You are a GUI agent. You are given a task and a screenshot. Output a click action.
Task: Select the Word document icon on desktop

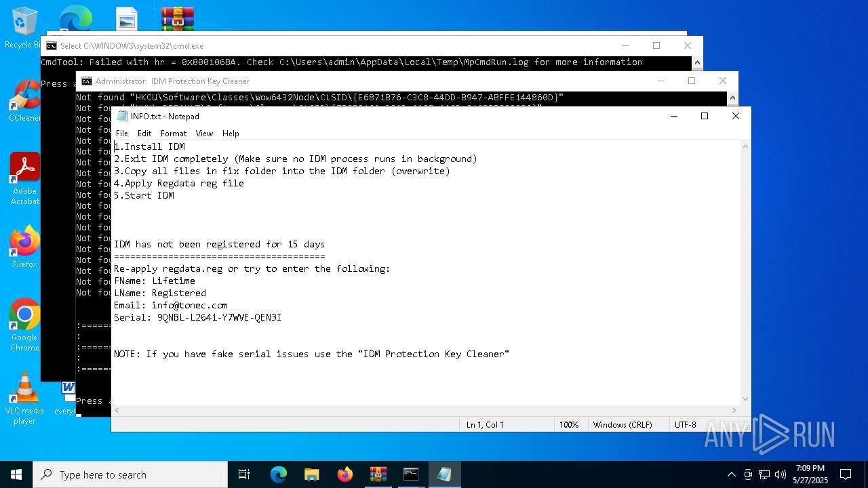[68, 398]
